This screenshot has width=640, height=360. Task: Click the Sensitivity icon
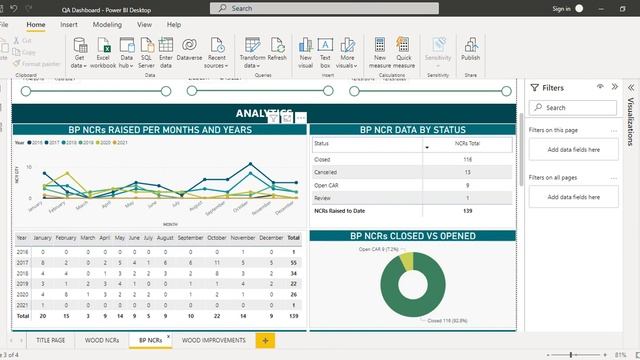coord(438,44)
